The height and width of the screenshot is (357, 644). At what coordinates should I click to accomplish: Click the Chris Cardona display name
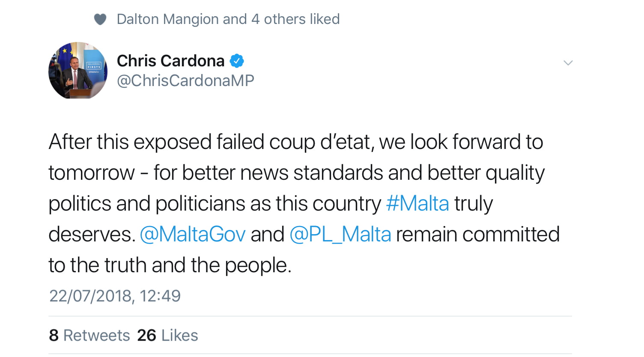(170, 61)
